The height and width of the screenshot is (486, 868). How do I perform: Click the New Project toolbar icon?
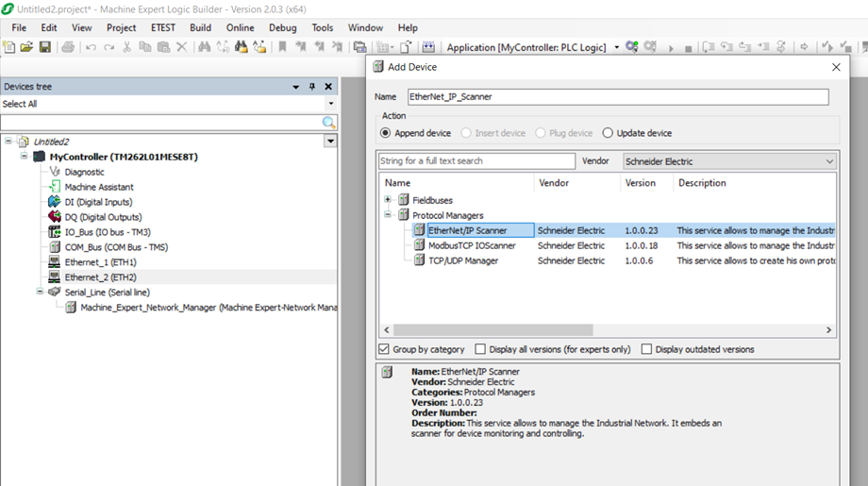coord(9,47)
